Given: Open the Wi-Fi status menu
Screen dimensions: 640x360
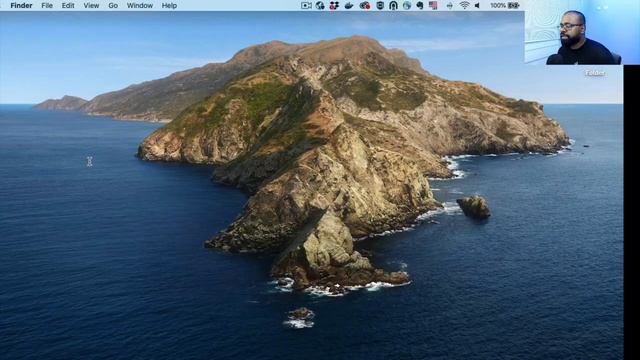Looking at the screenshot, I should click(x=464, y=6).
